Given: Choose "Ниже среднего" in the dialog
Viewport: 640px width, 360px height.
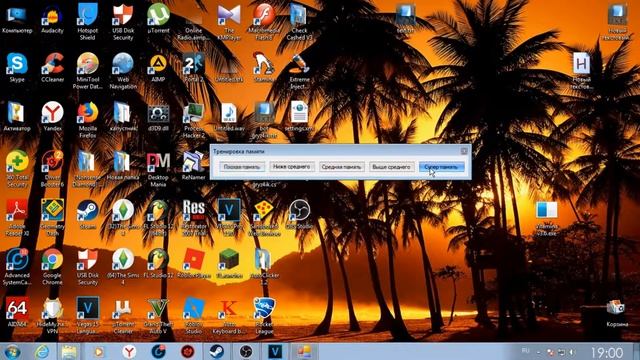Looking at the screenshot, I should click(292, 167).
